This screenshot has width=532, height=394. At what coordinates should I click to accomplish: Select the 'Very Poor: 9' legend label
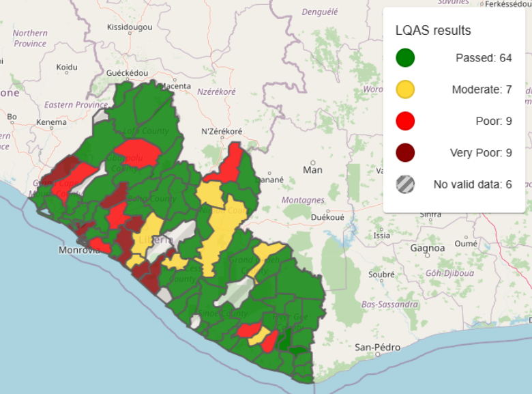click(x=481, y=152)
